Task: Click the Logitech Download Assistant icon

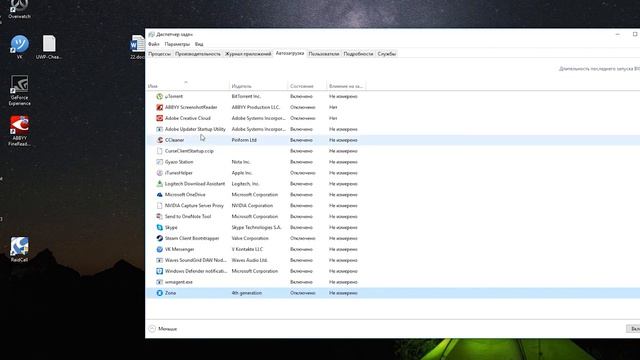Action: (160, 184)
